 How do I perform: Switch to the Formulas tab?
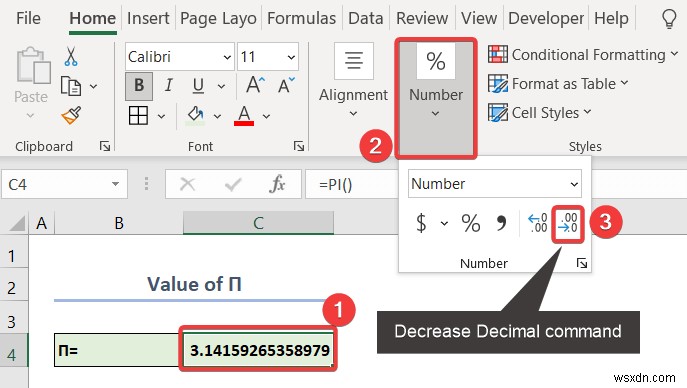point(301,18)
